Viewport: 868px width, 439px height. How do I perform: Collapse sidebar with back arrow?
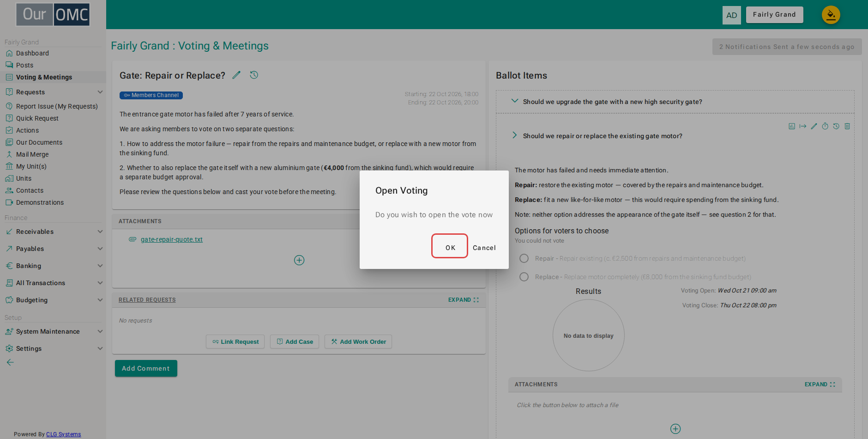(x=10, y=362)
